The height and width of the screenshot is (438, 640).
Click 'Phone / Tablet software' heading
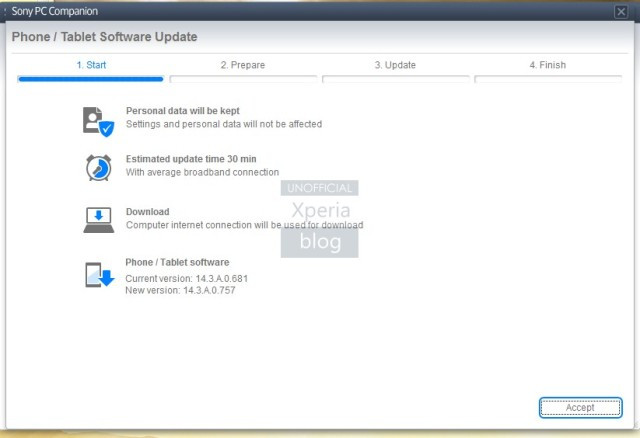pos(177,262)
